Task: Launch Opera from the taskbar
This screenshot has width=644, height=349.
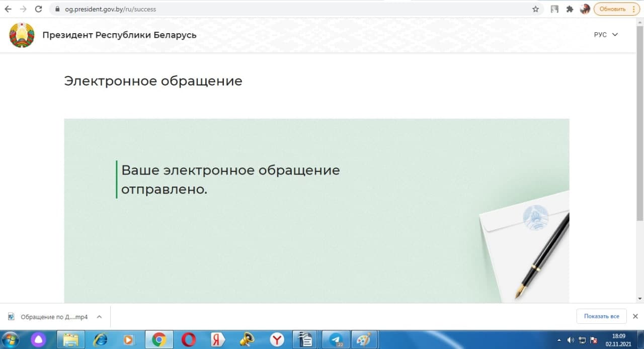Action: [189, 340]
